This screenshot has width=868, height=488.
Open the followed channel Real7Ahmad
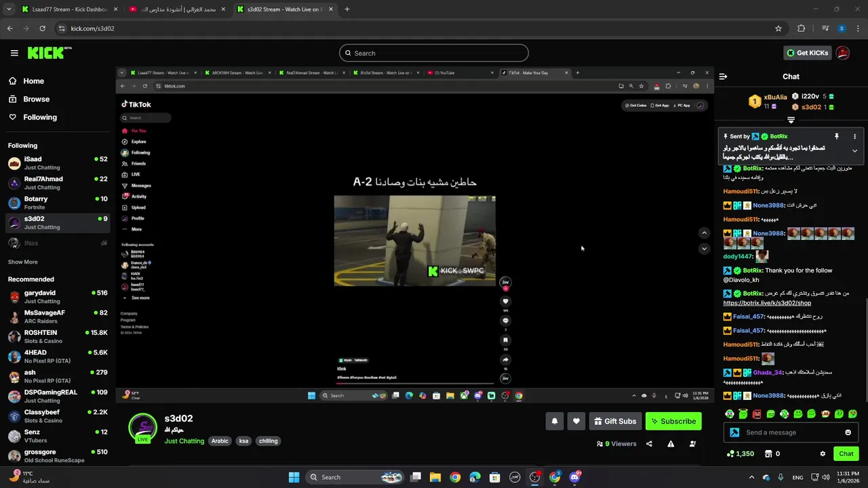pos(58,183)
